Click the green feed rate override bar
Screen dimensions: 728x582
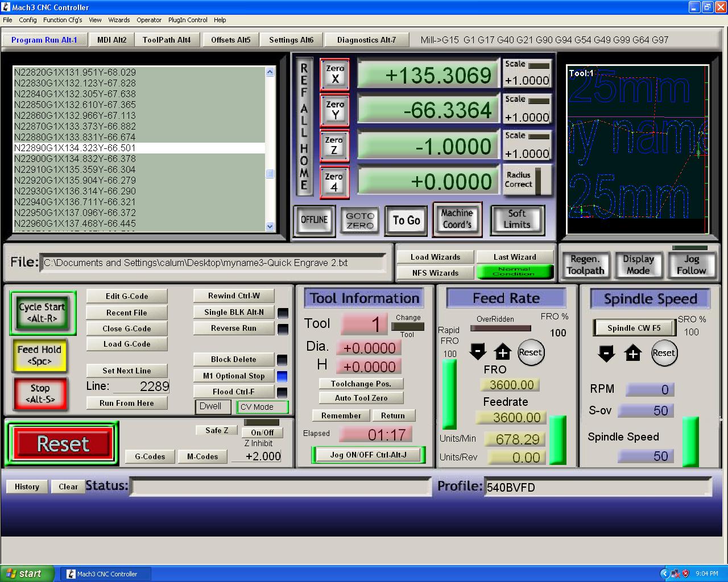tap(557, 440)
